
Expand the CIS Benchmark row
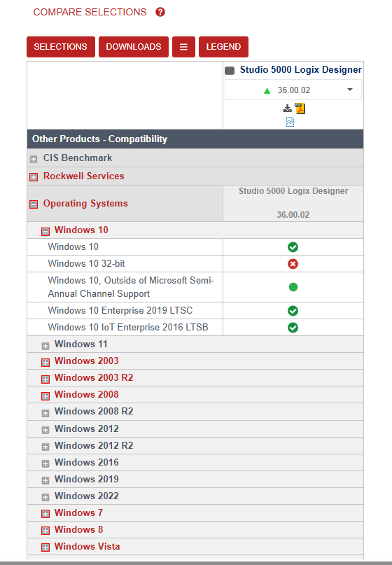[x=34, y=159]
